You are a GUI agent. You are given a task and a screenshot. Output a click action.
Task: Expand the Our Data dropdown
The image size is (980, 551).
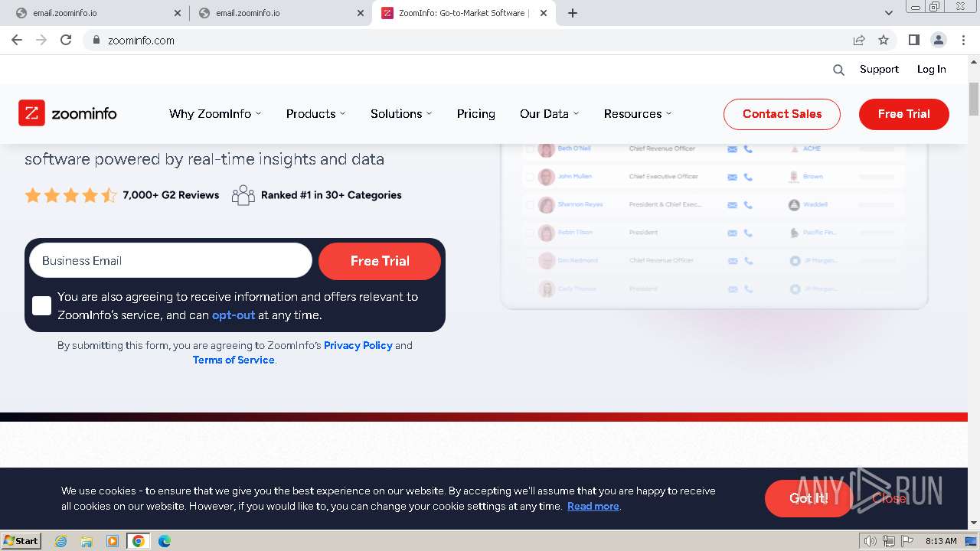click(x=549, y=113)
